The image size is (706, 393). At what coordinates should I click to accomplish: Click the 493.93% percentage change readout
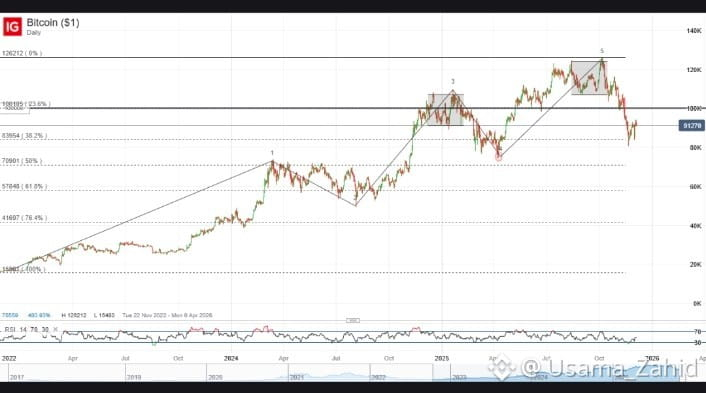[39, 315]
